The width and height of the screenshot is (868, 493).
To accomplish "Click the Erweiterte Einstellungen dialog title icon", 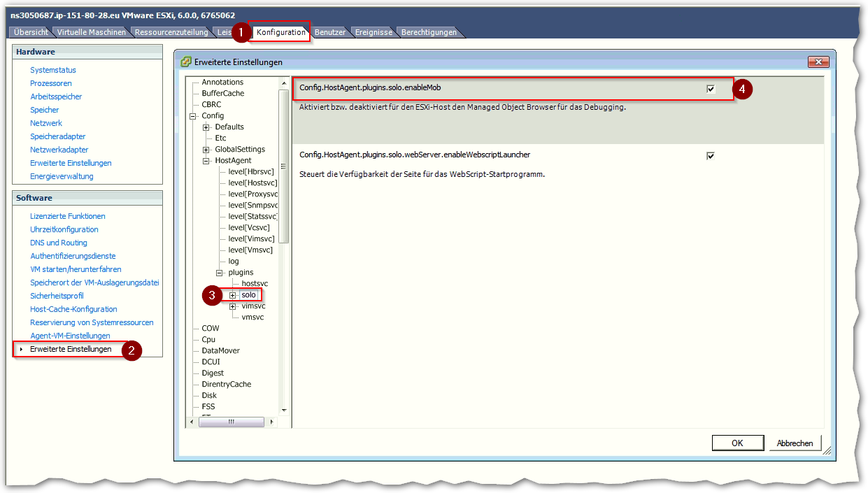I will click(x=186, y=62).
